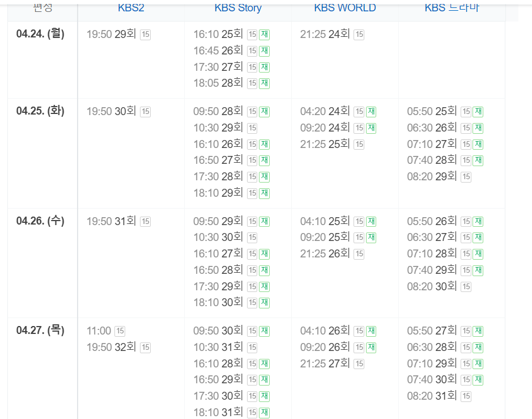Open the KBS Story channel link
The height and width of the screenshot is (419, 532).
pyautogui.click(x=238, y=7)
